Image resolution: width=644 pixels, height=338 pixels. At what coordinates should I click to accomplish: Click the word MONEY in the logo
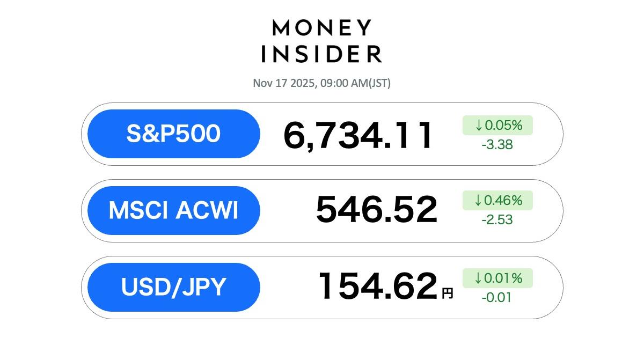[x=321, y=28]
